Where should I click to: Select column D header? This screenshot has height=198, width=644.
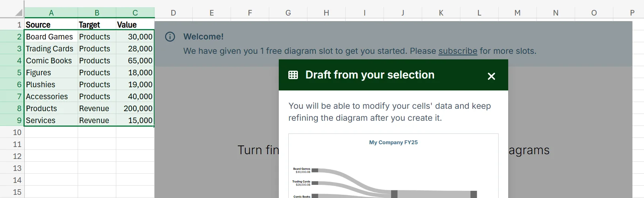tap(173, 13)
